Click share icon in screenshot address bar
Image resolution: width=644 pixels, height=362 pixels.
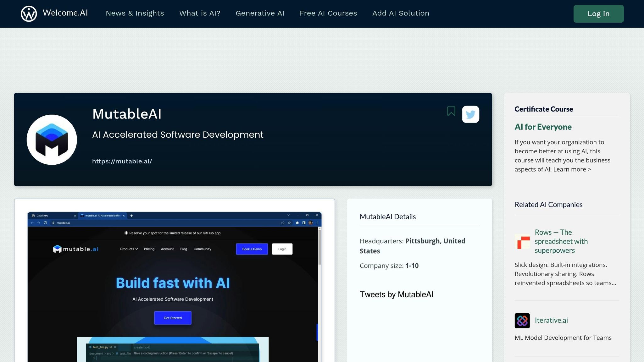pos(282,223)
